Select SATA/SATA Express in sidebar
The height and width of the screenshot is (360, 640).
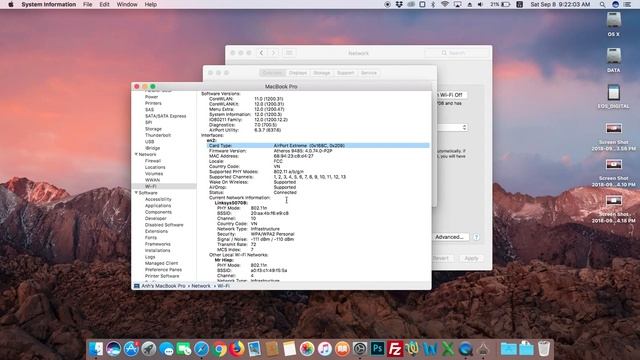coord(165,116)
